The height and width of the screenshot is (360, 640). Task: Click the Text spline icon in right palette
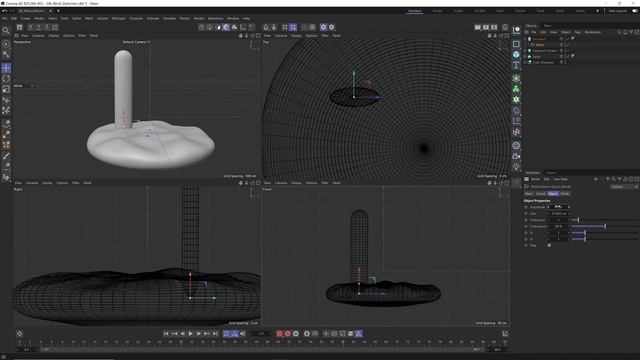click(x=516, y=65)
